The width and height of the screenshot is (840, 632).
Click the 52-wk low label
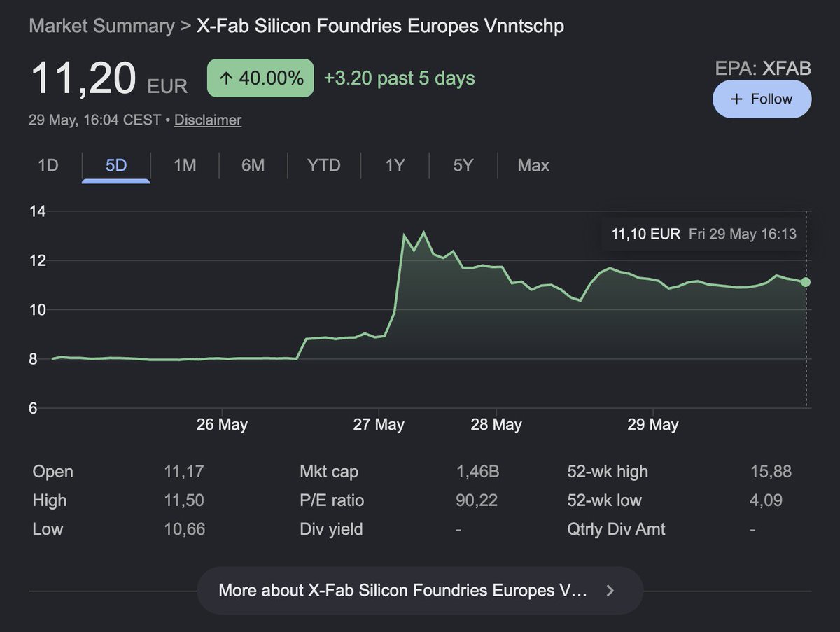tap(604, 500)
